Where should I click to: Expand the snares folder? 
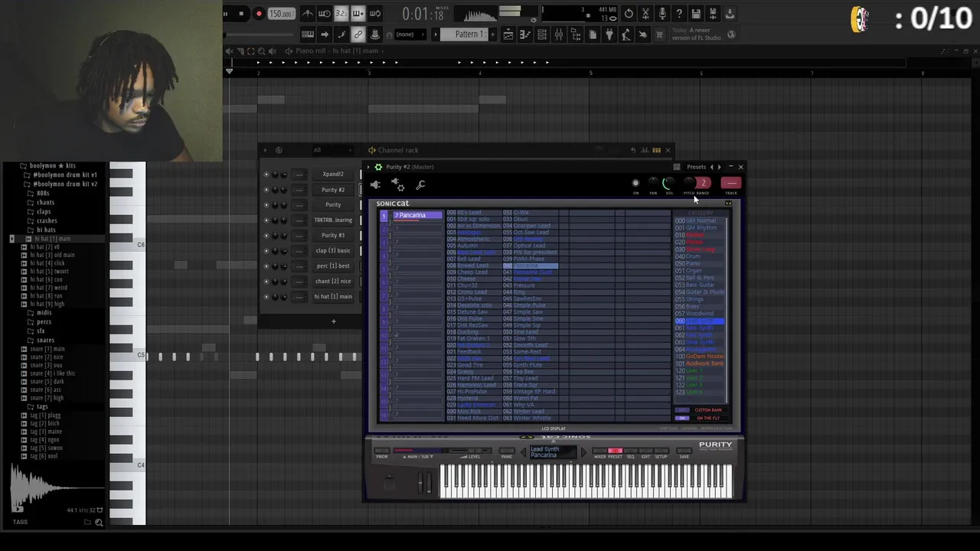tap(46, 340)
